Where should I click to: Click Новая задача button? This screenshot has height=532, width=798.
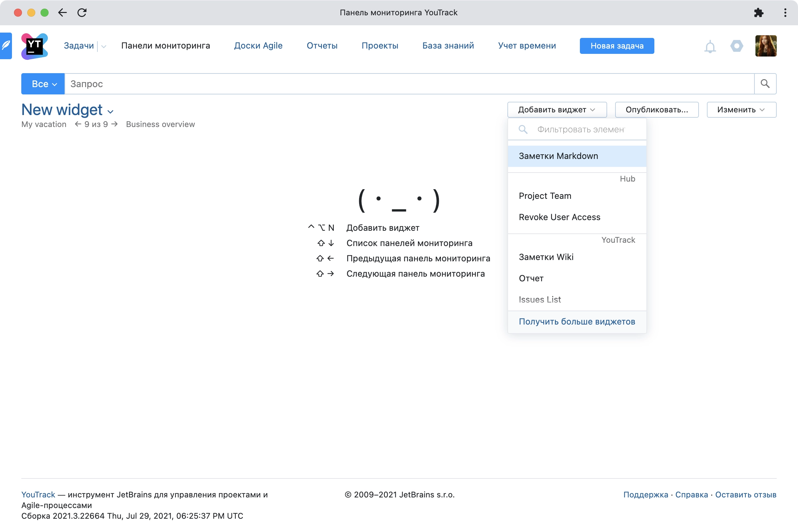[616, 46]
